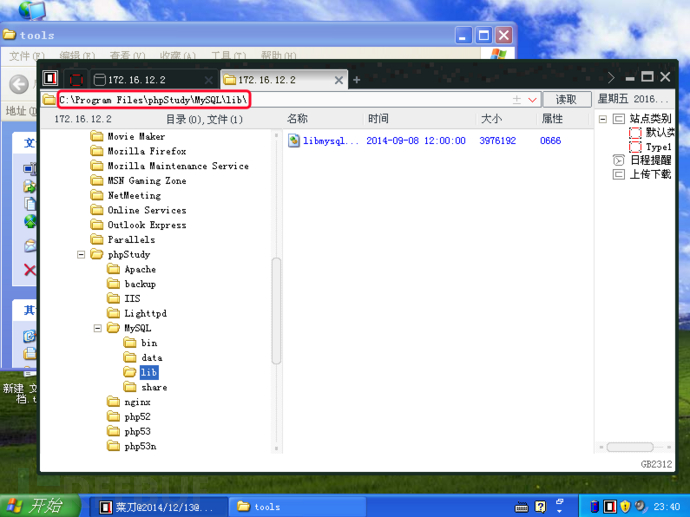
Task: Select the Parallels folder
Action: click(x=122, y=240)
